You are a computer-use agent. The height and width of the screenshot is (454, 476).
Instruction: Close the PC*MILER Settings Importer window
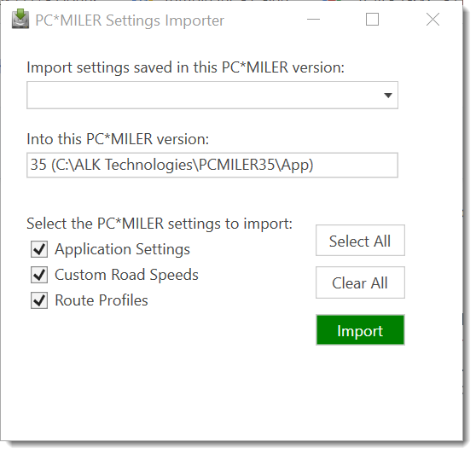[432, 20]
